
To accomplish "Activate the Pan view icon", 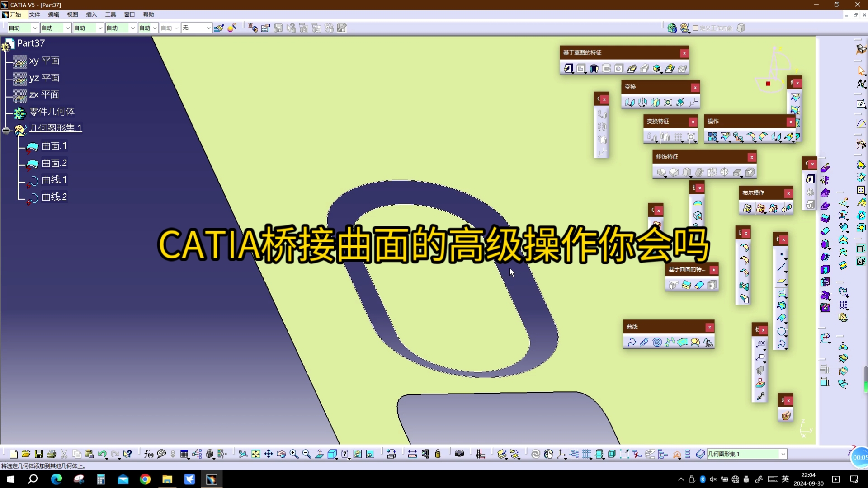I will click(x=269, y=454).
